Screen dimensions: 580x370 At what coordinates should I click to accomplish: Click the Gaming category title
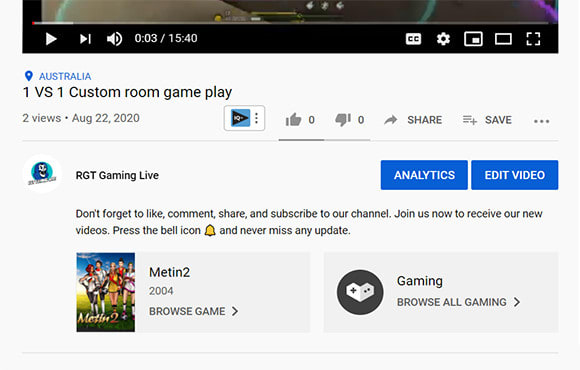tap(420, 281)
